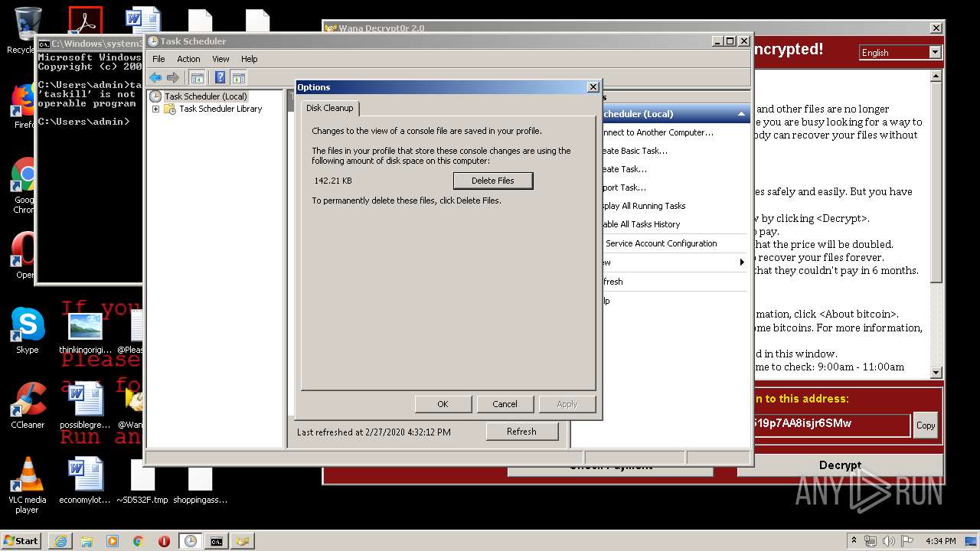Click the Back arrow in Task Scheduler toolbar

pyautogui.click(x=155, y=77)
